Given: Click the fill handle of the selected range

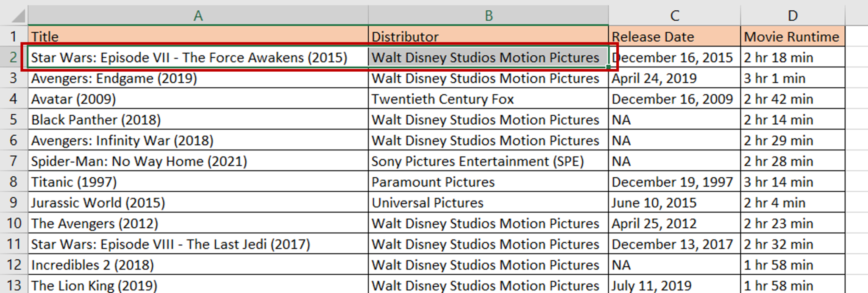Looking at the screenshot, I should pyautogui.click(x=609, y=67).
